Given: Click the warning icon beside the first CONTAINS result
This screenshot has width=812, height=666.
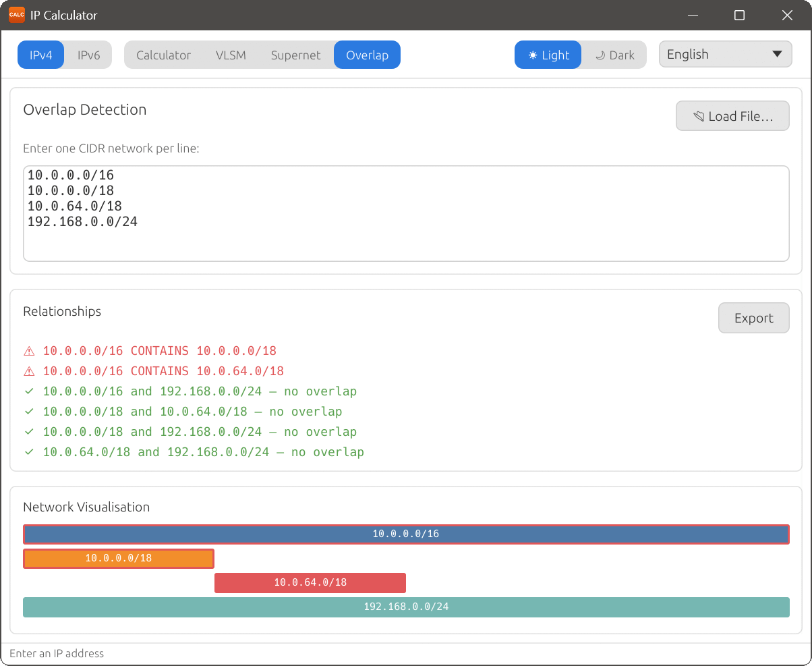Looking at the screenshot, I should pos(28,351).
